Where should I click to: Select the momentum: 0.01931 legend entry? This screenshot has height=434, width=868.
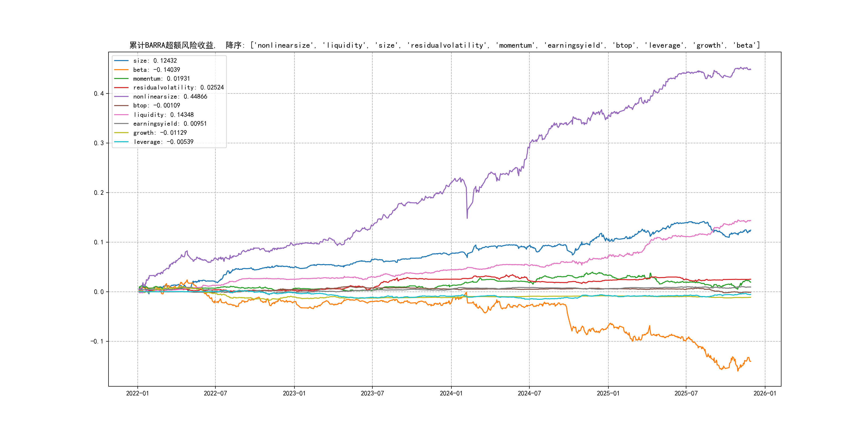[x=161, y=78]
